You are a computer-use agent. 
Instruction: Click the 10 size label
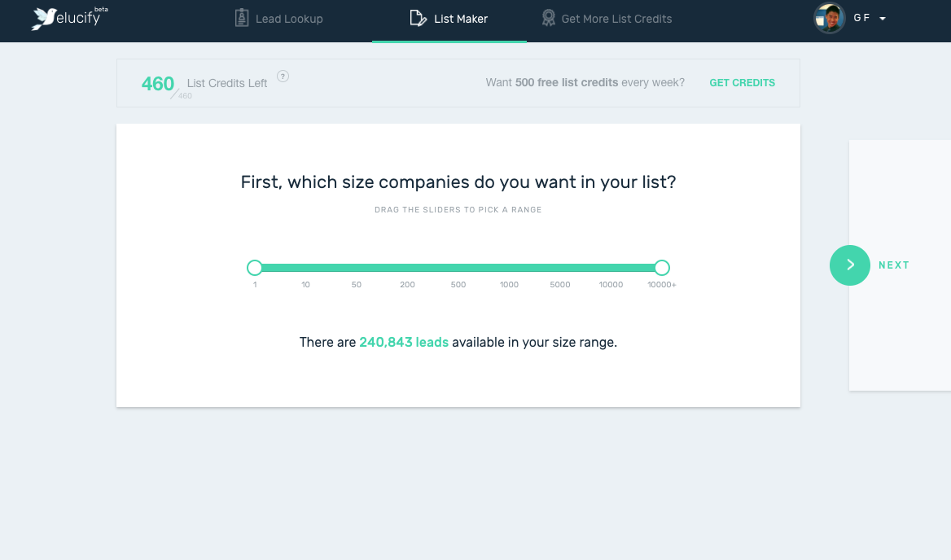pos(305,285)
